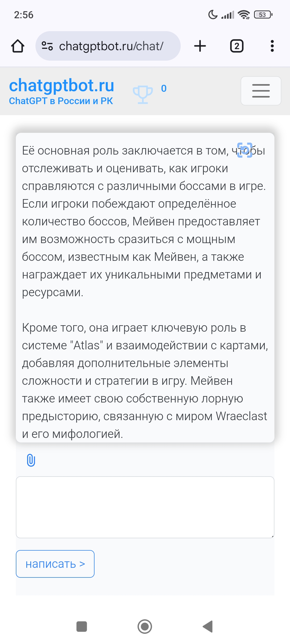The height and width of the screenshot is (644, 290).
Task: Grab the textarea resize handle corner
Action: coord(272,536)
